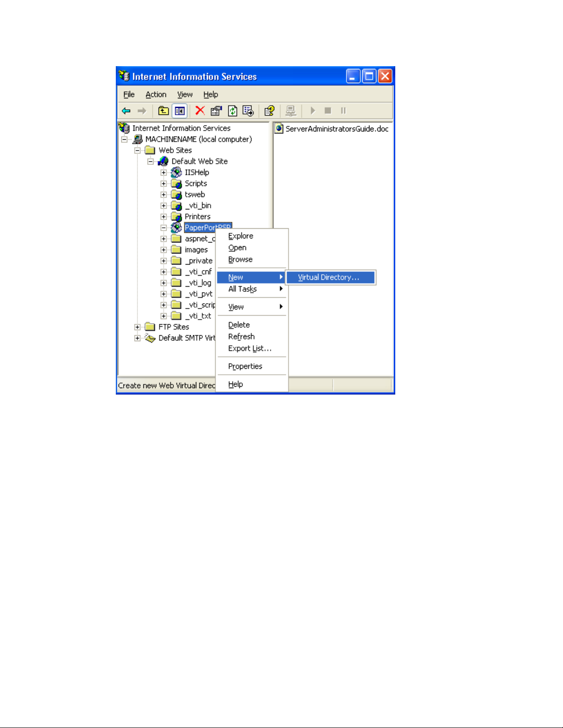Screen dimensions: 563x728
Task: Select the Web Sites folder
Action: 175,150
